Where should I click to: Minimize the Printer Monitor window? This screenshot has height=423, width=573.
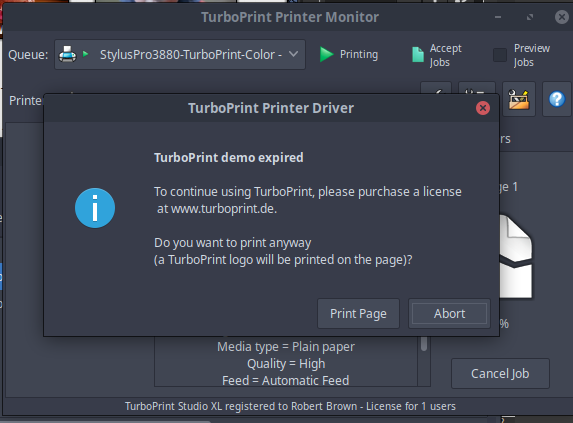498,17
